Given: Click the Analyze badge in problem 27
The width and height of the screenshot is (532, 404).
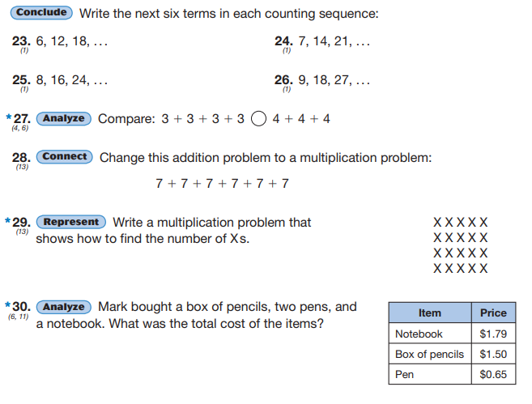Looking at the screenshot, I should pyautogui.click(x=63, y=119).
